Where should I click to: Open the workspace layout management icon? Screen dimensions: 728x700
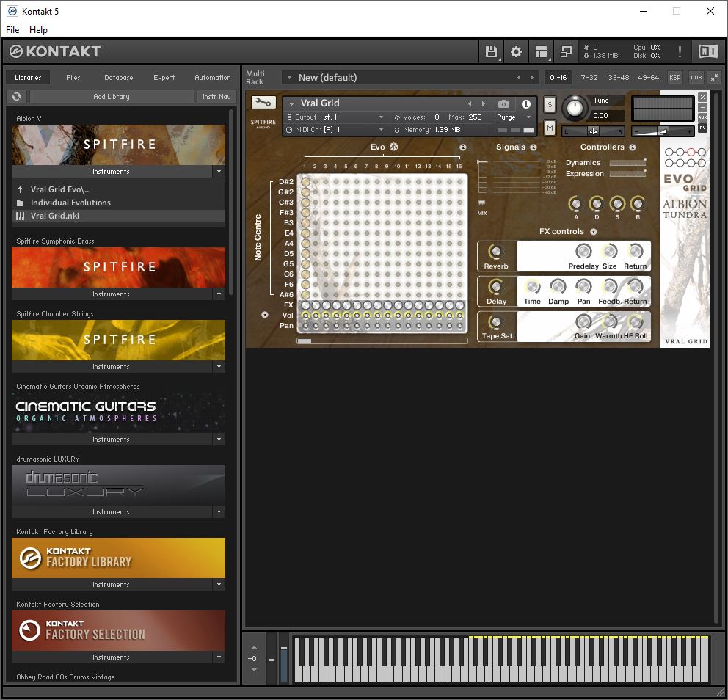pos(541,51)
